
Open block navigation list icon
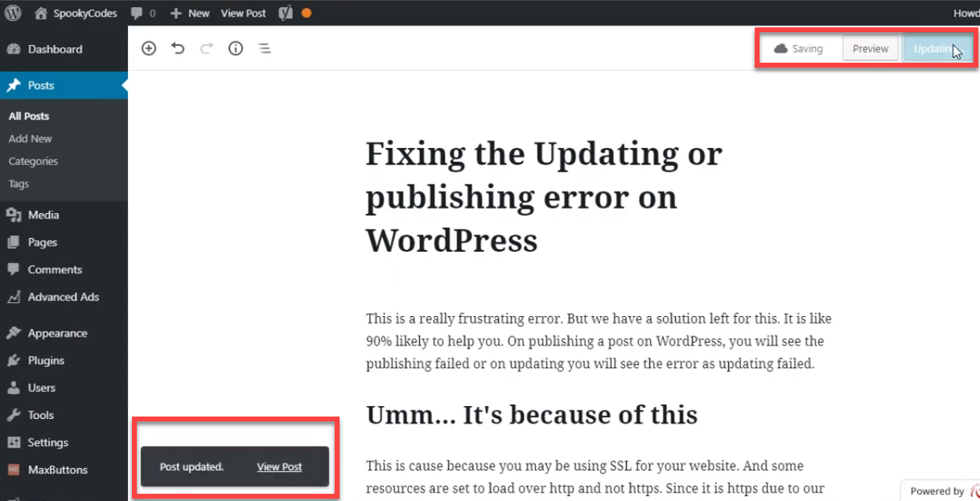(264, 48)
